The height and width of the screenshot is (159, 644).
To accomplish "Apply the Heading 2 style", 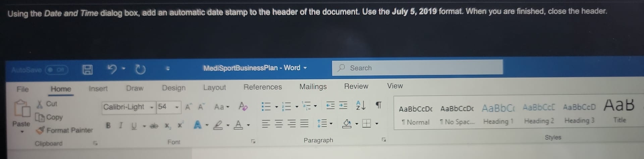I will 539,114.
